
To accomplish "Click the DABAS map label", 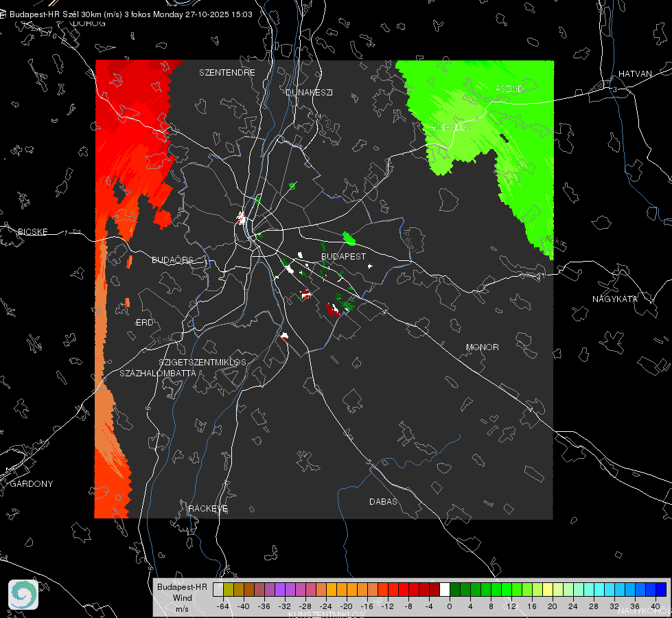I will tap(383, 501).
